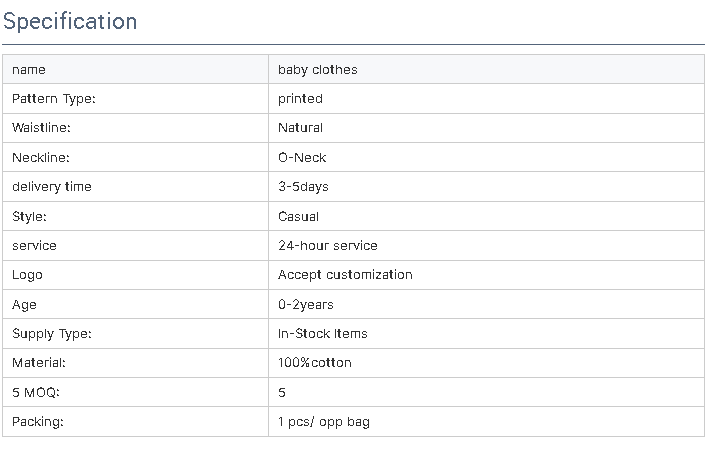
Task: Select the '3-5days' delivery value
Action: click(303, 187)
